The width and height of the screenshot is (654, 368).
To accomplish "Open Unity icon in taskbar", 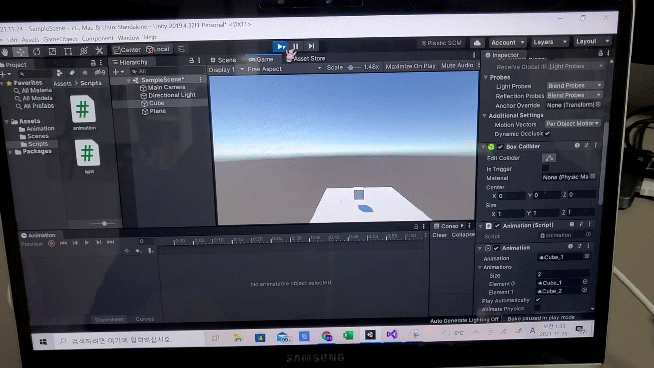I will pos(370,335).
